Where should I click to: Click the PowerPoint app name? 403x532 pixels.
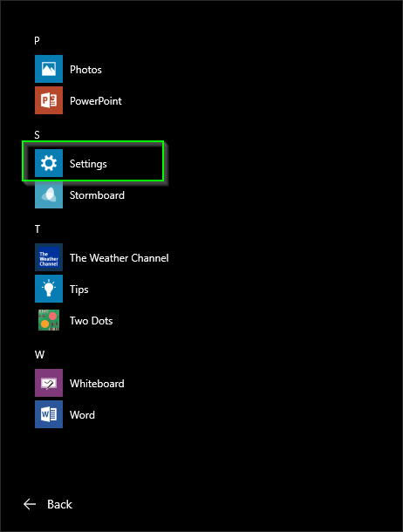[96, 101]
